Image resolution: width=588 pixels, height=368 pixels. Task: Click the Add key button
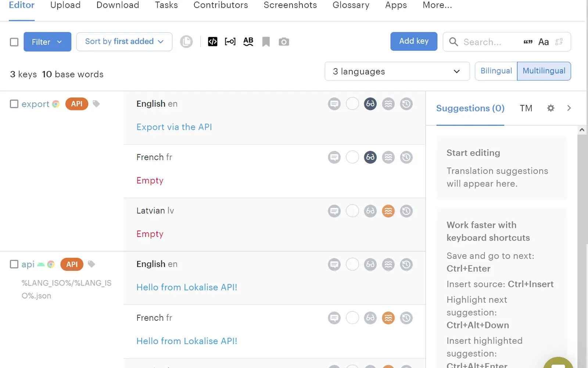click(414, 41)
